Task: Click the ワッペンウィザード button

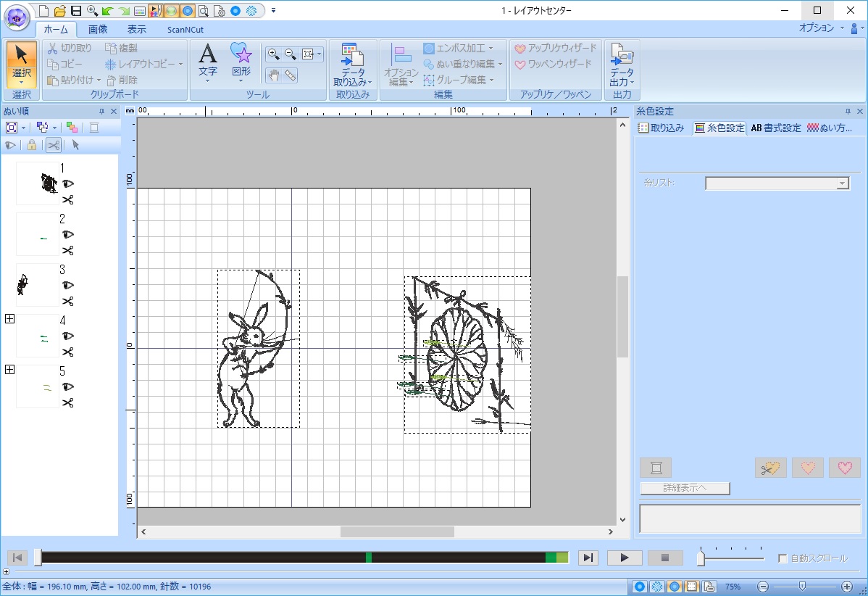Action: coord(553,65)
